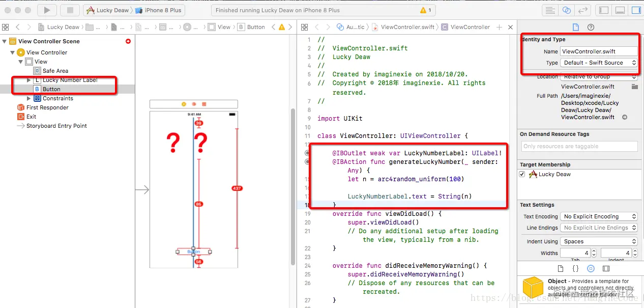
Task: Show the Standard editor
Action: pyautogui.click(x=550, y=10)
